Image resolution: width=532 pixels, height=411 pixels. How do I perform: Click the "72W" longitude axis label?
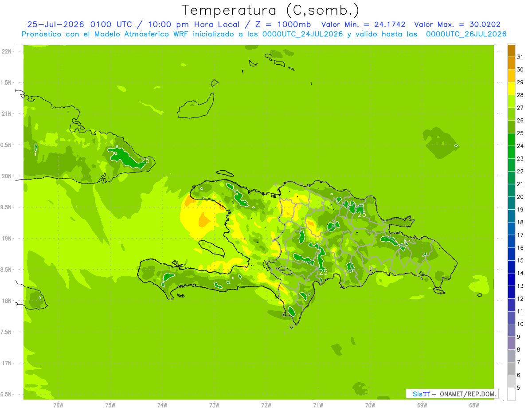(266, 405)
